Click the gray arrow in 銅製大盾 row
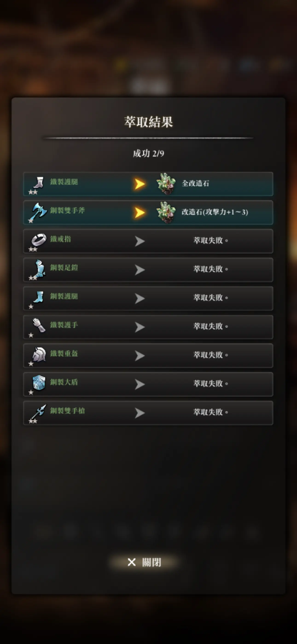297x644 pixels. 140,384
